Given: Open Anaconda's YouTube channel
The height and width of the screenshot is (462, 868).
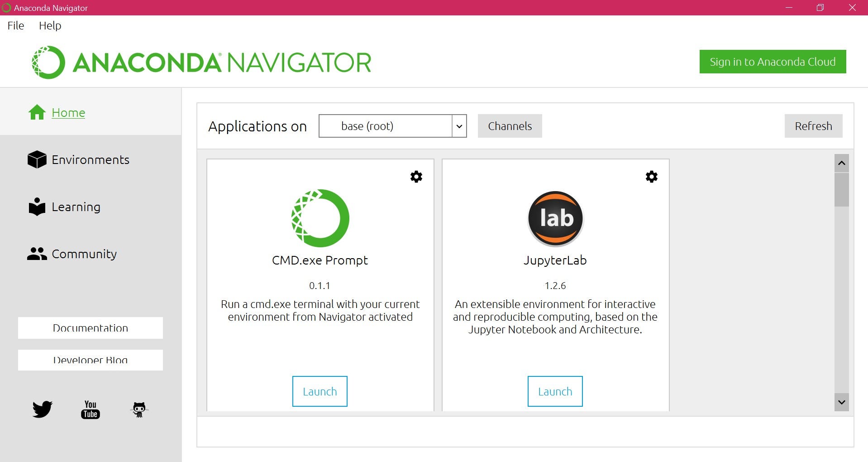Looking at the screenshot, I should tap(91, 409).
